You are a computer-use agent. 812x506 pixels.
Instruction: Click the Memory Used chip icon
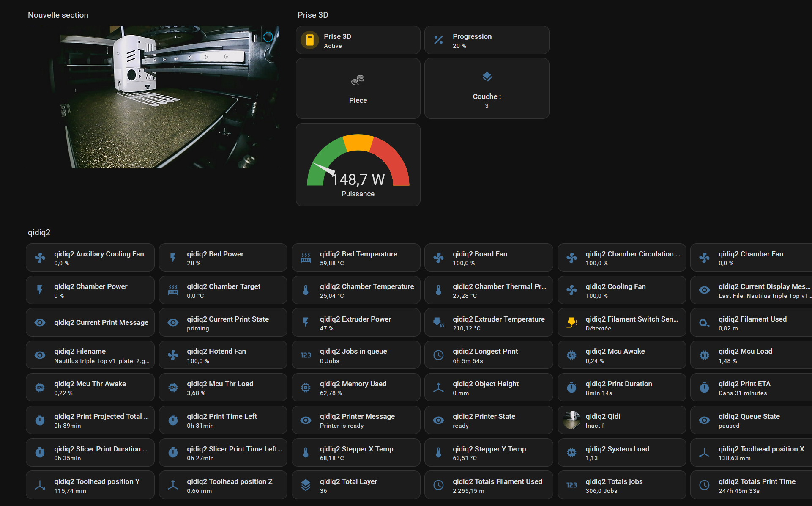point(306,388)
